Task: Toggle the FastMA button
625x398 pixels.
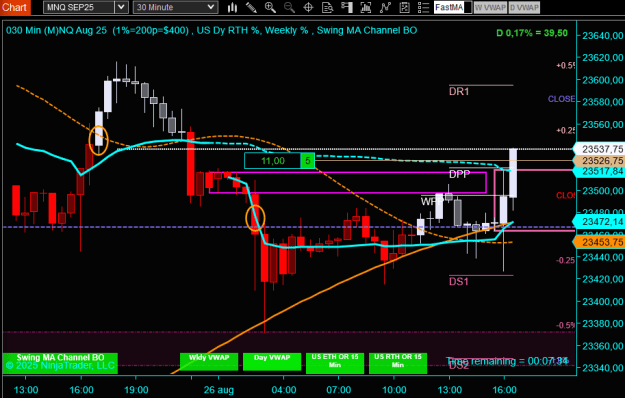Action: (453, 7)
